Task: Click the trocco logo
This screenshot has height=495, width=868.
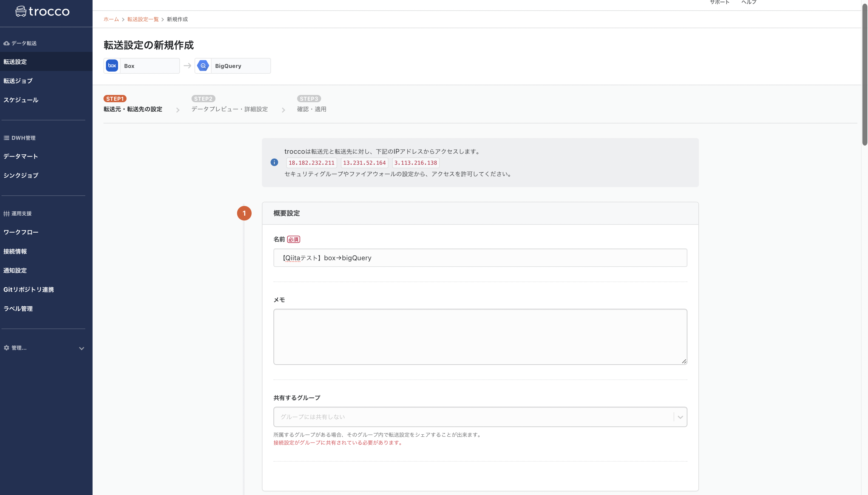Action: pyautogui.click(x=42, y=12)
